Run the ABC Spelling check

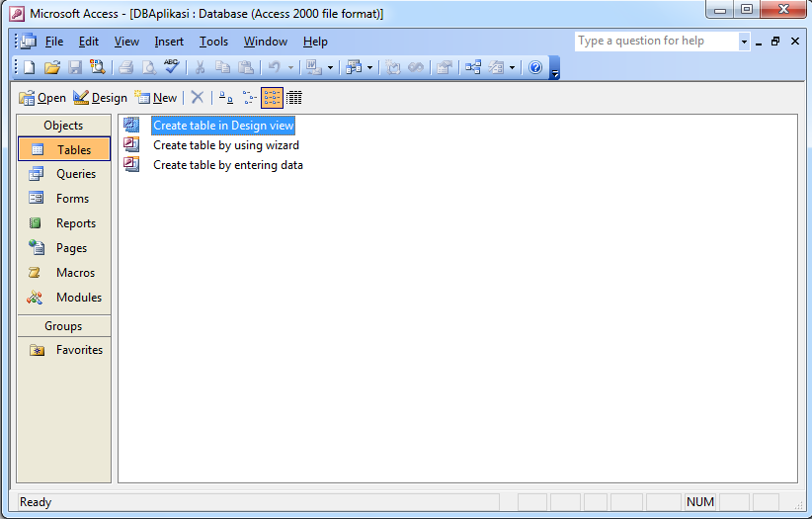(172, 66)
